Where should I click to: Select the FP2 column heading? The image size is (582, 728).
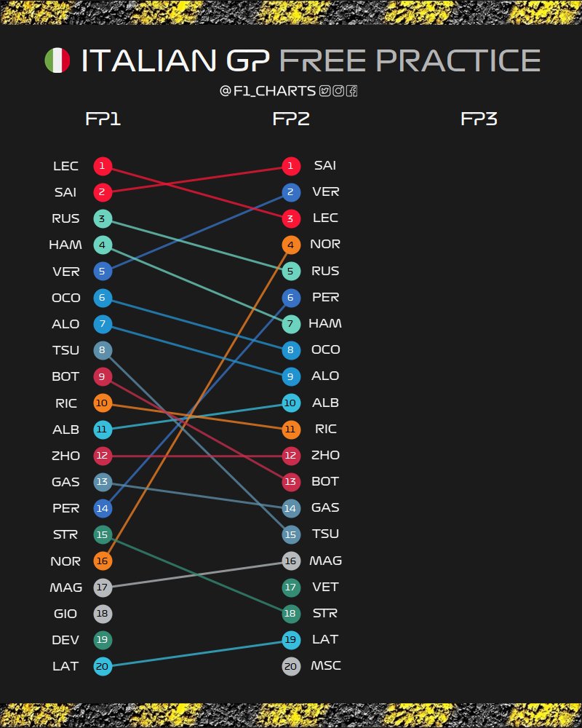point(291,119)
